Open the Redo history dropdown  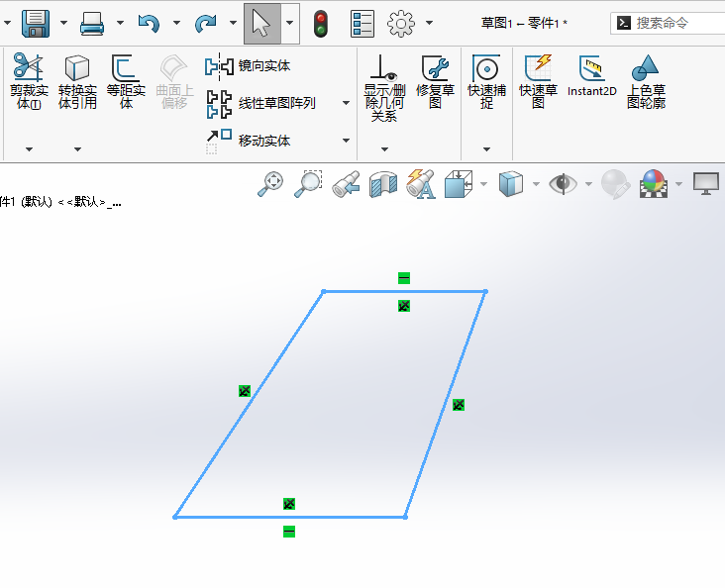(x=233, y=22)
